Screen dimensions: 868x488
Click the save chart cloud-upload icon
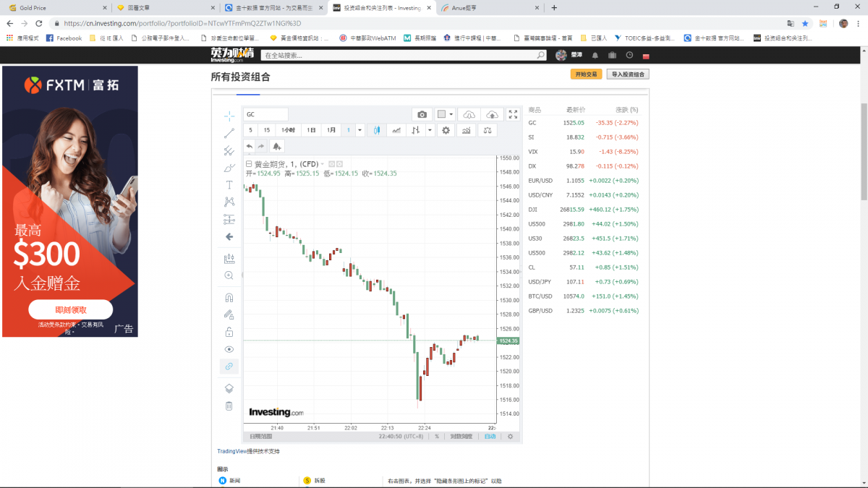[492, 114]
